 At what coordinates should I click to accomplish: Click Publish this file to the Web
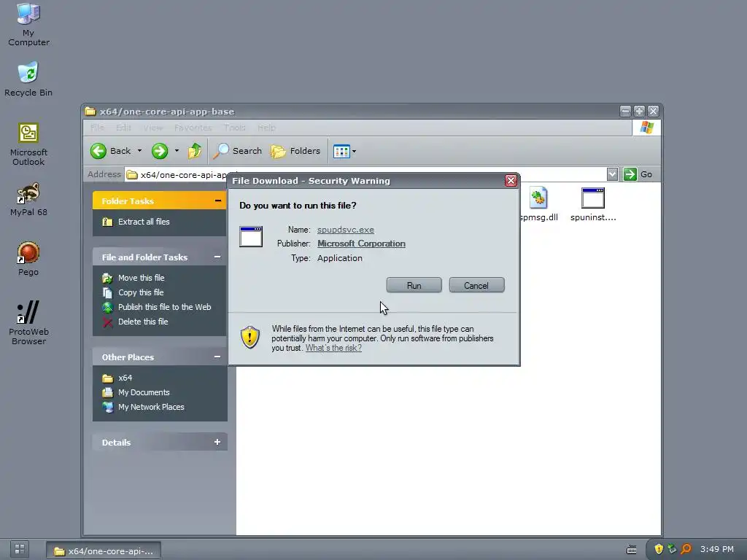164,307
